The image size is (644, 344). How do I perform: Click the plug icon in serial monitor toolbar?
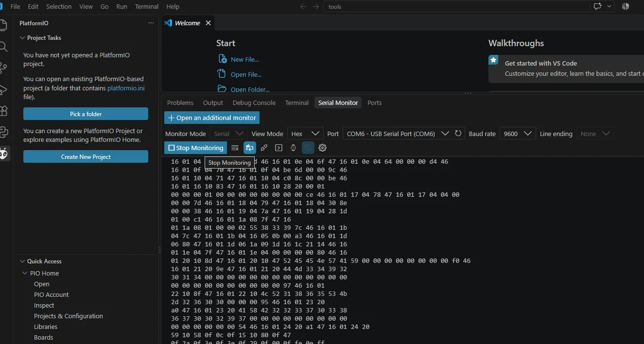[x=264, y=148]
